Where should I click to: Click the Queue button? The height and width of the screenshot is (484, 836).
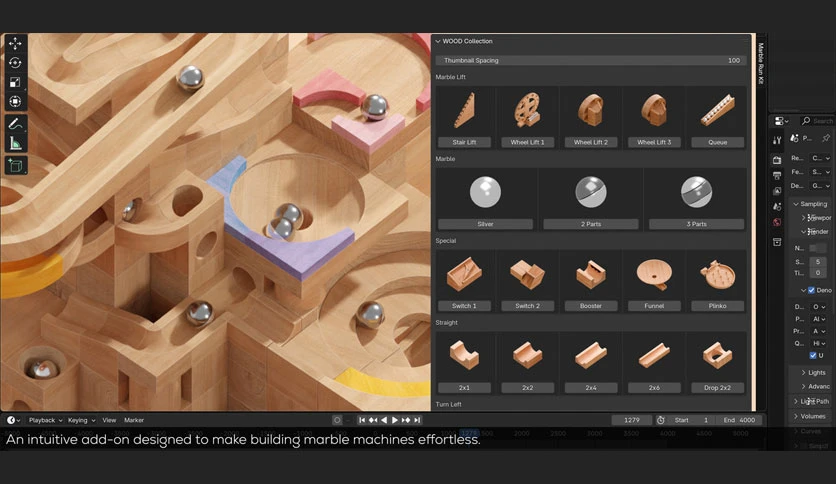pyautogui.click(x=717, y=142)
